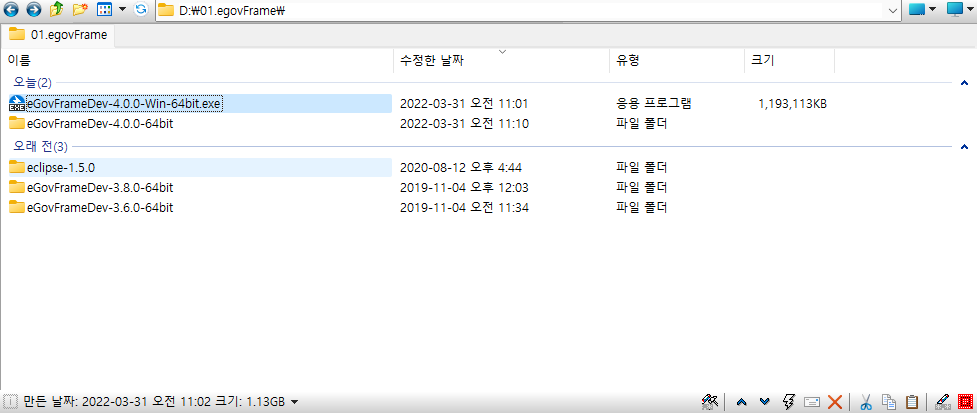Click the red dotted square icon
977x413 pixels.
click(x=966, y=401)
